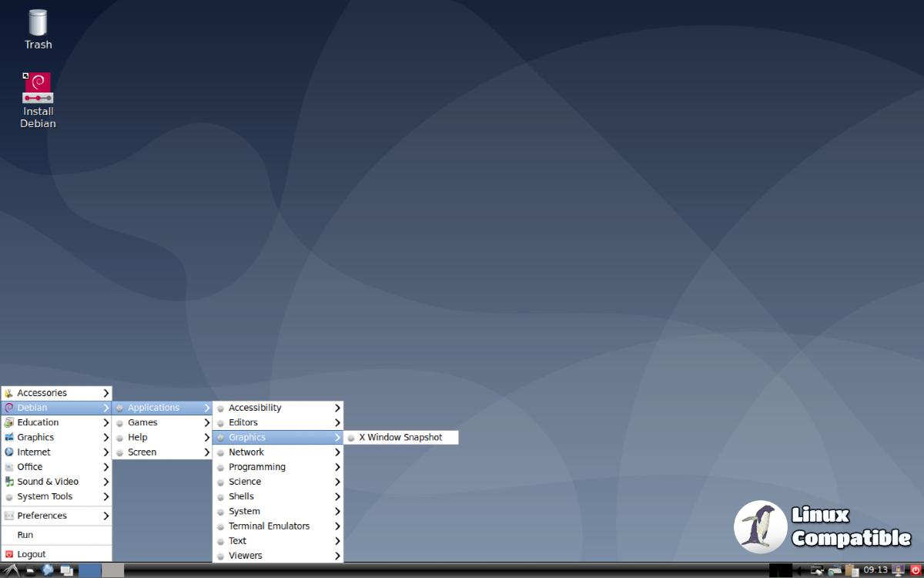The width and height of the screenshot is (924, 578).
Task: Launch X Window Snapshot
Action: pyautogui.click(x=400, y=438)
